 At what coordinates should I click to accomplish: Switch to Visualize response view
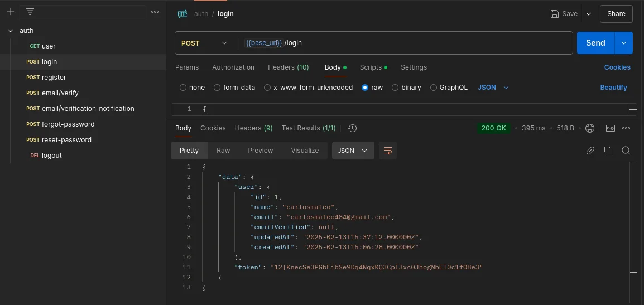click(305, 151)
